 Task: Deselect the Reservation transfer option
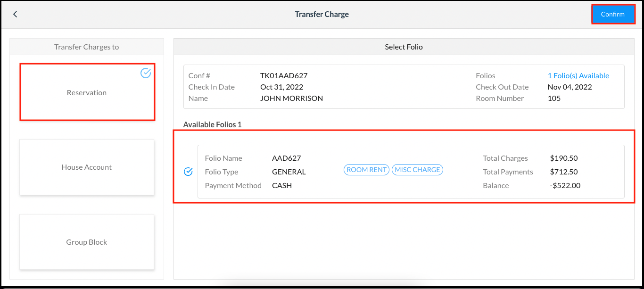[x=87, y=92]
